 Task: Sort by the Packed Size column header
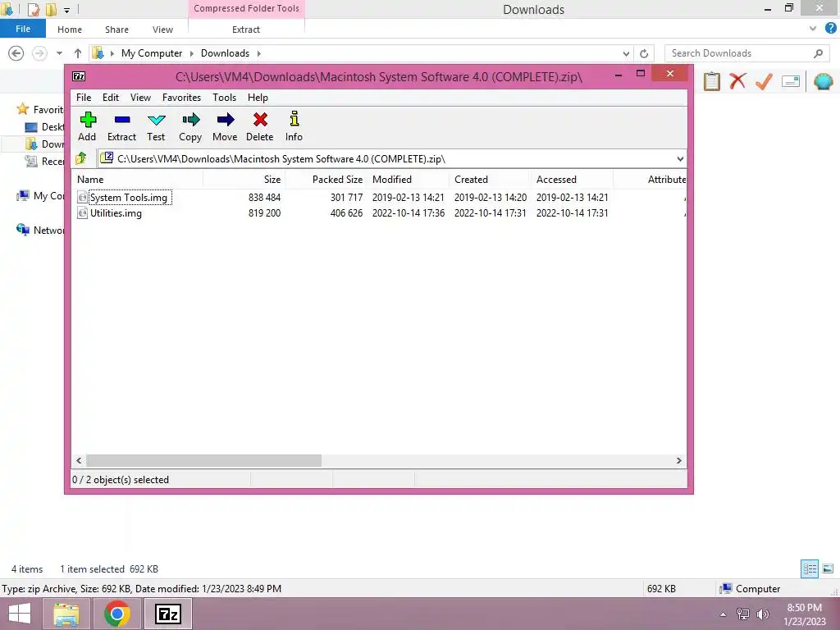click(x=326, y=180)
